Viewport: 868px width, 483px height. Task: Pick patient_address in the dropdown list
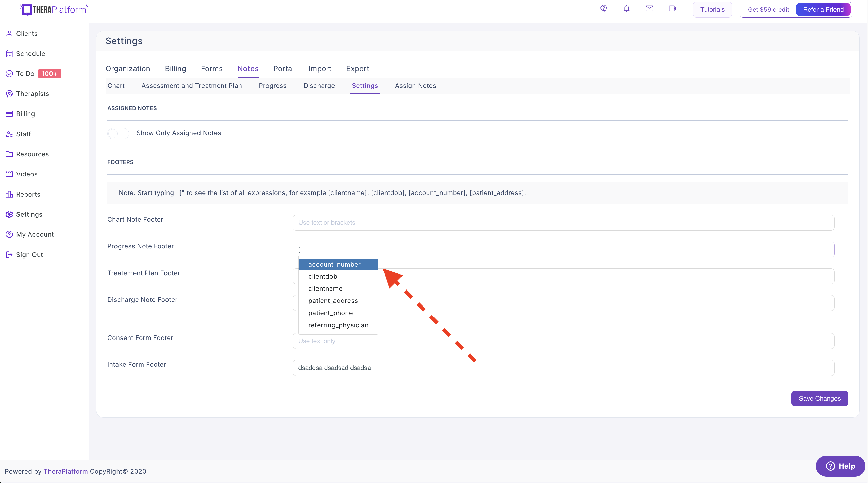(338, 301)
